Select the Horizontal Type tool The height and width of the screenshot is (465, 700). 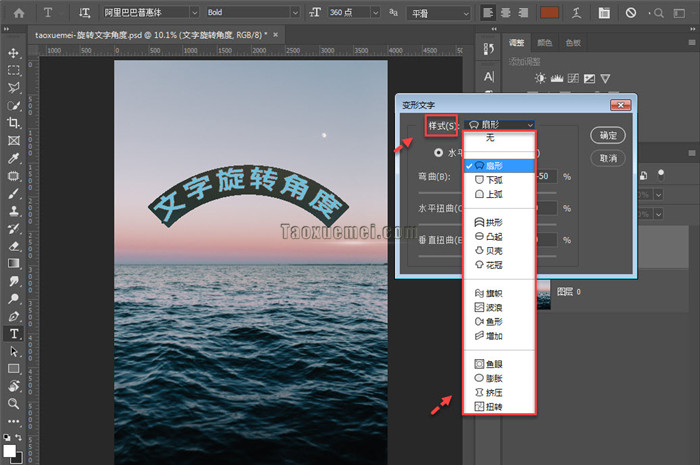(13, 333)
